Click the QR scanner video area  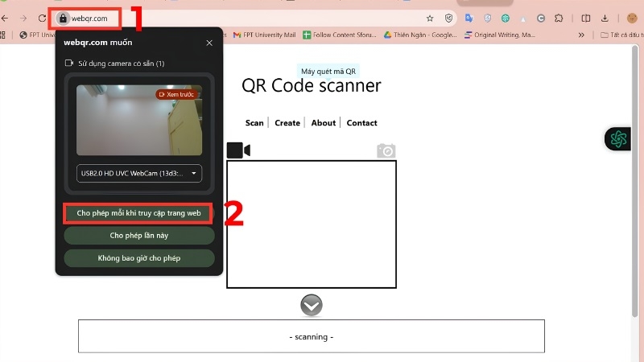pyautogui.click(x=312, y=224)
